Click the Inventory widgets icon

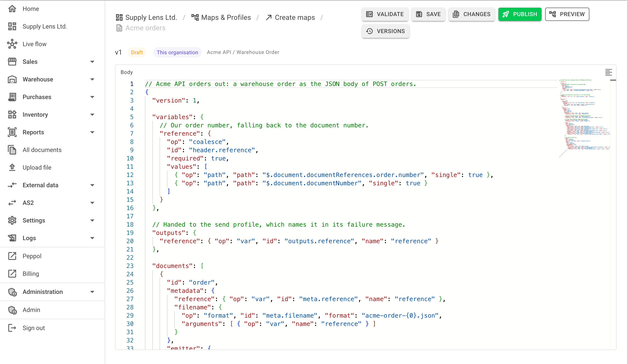tap(12, 115)
